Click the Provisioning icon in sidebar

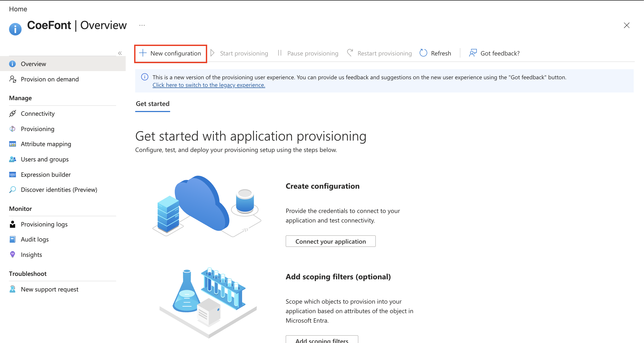(12, 129)
